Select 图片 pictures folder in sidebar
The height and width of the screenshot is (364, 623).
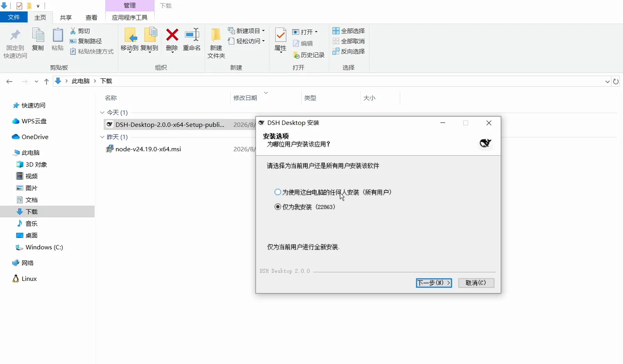tap(27, 188)
